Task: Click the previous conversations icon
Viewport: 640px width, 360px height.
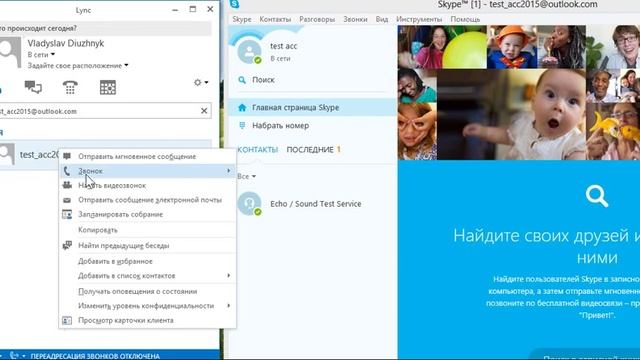Action: click(x=67, y=245)
